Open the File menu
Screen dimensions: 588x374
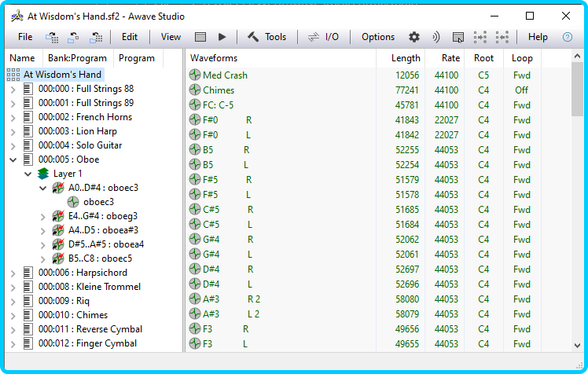[x=25, y=37]
